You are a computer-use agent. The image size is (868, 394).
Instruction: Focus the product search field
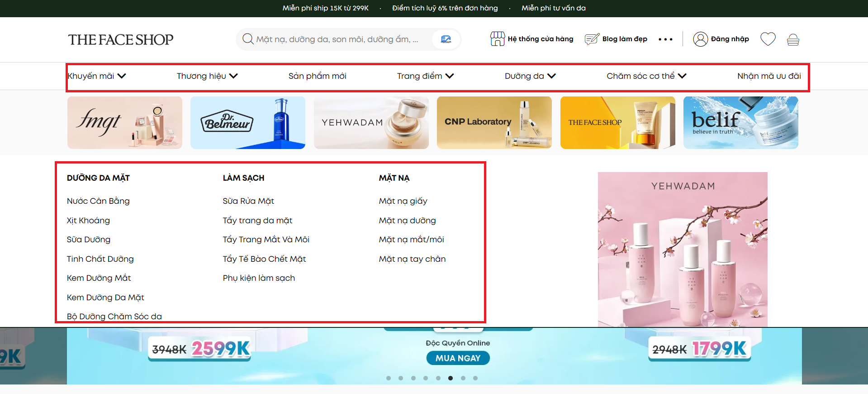click(x=337, y=39)
